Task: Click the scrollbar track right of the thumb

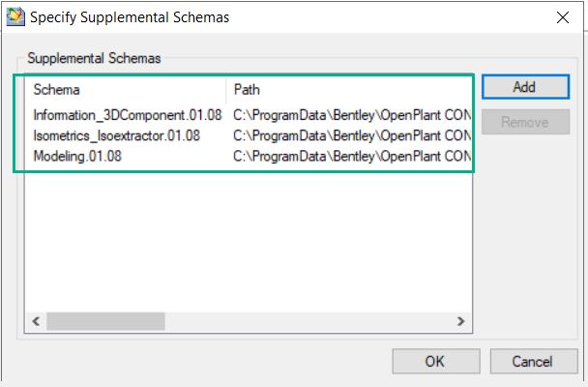Action: (308, 321)
